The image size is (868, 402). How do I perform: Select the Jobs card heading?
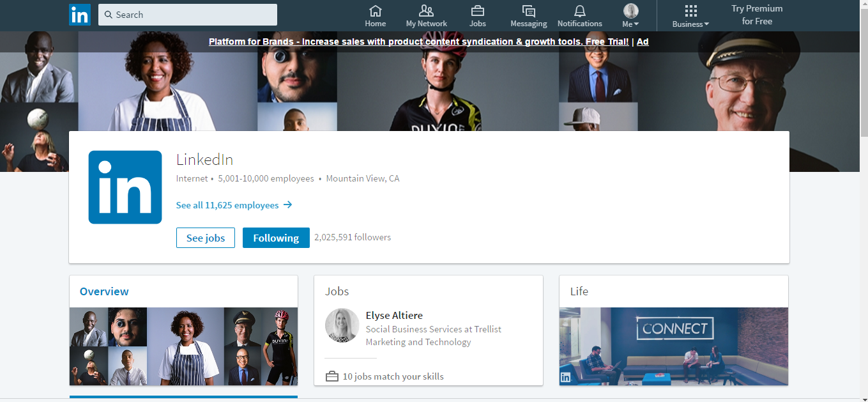[x=337, y=291]
